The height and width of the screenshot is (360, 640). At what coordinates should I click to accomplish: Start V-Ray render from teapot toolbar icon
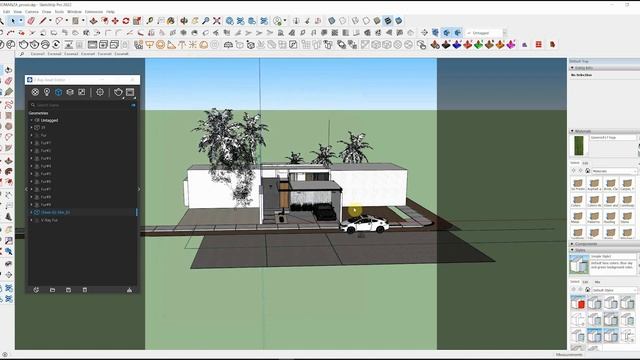click(x=23, y=44)
